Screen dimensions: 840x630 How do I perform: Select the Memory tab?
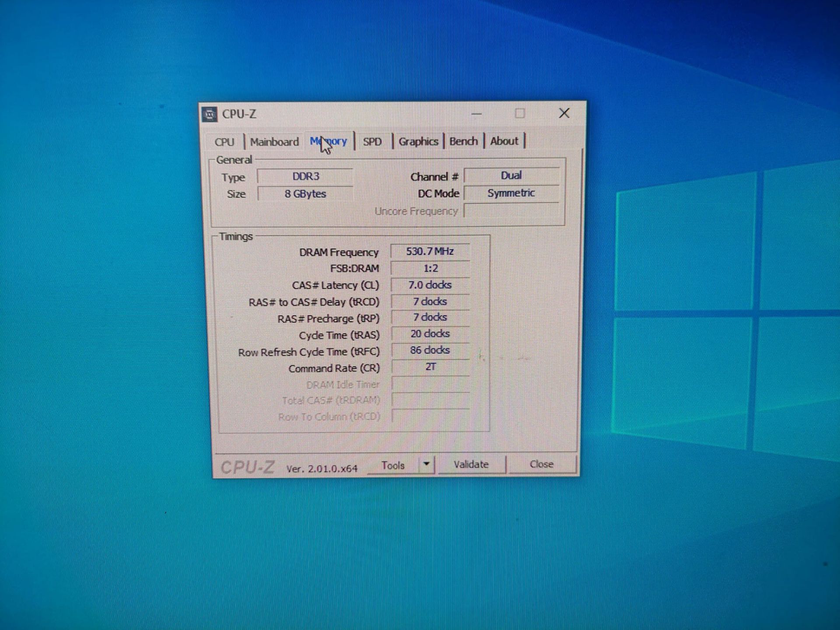(328, 141)
